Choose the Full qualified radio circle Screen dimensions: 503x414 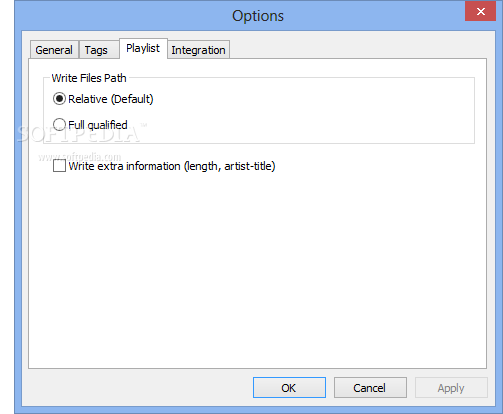click(x=59, y=125)
